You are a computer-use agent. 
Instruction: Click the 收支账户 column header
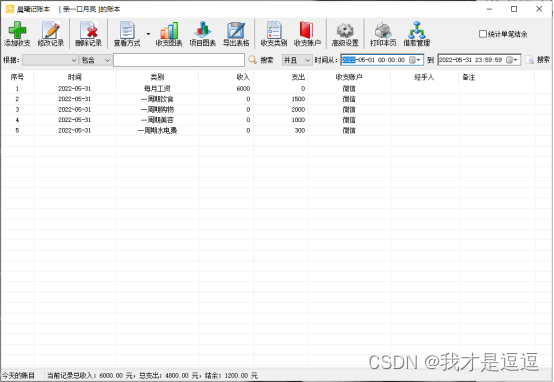pyautogui.click(x=349, y=77)
